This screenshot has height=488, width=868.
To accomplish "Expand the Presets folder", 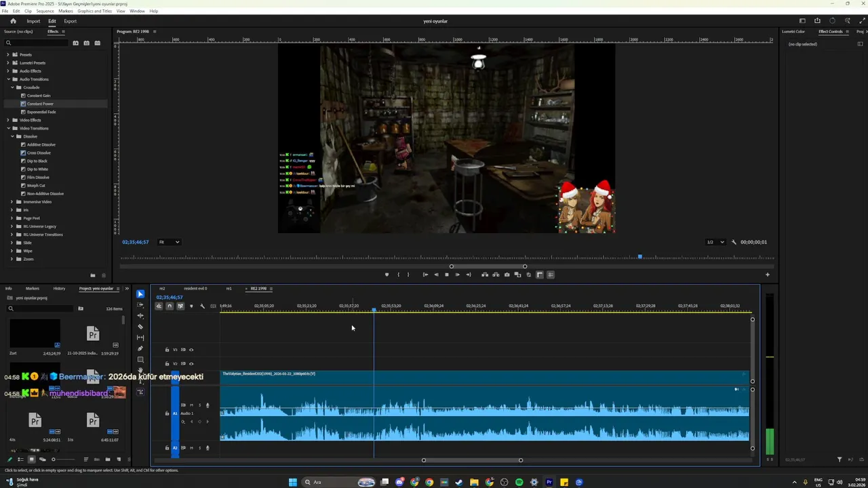I will [7, 55].
